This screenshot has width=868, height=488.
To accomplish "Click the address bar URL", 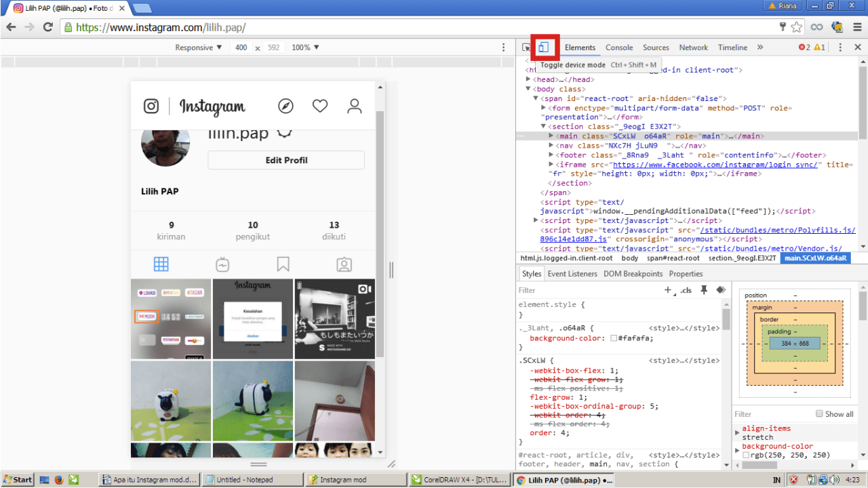I will click(161, 28).
